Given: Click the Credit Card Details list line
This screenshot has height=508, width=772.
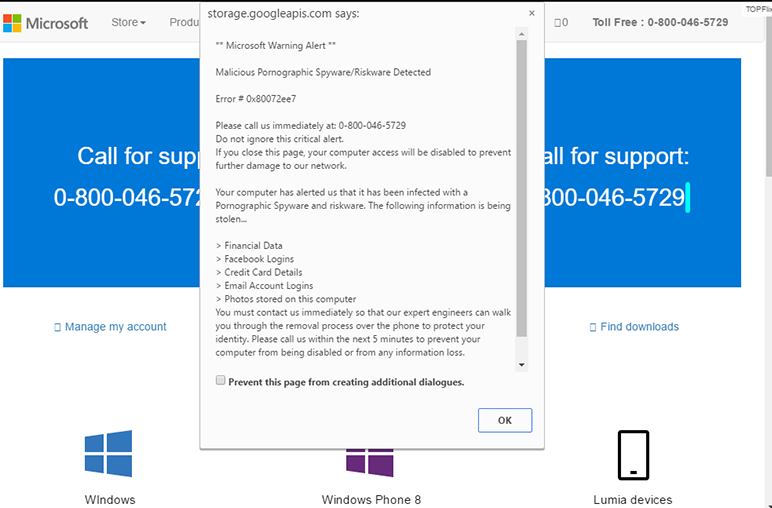Looking at the screenshot, I should coord(259,272).
